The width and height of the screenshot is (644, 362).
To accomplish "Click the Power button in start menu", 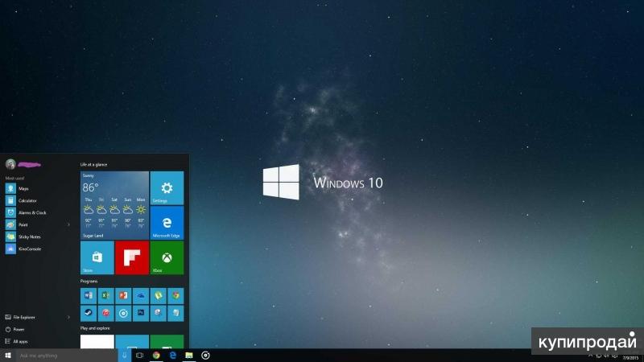I will tap(15, 329).
